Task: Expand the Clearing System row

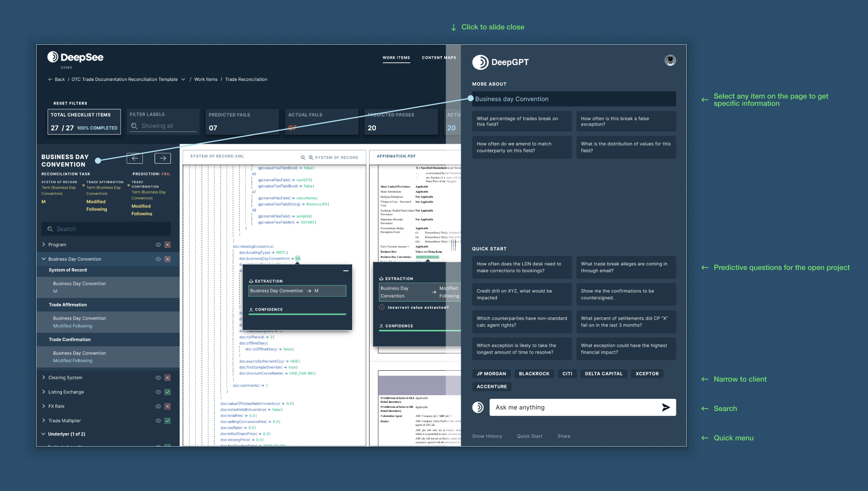Action: pyautogui.click(x=43, y=378)
